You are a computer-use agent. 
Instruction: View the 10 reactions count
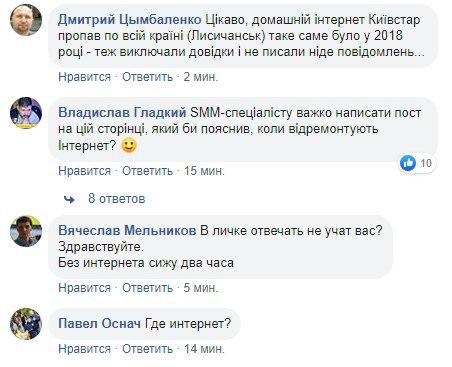click(x=426, y=163)
